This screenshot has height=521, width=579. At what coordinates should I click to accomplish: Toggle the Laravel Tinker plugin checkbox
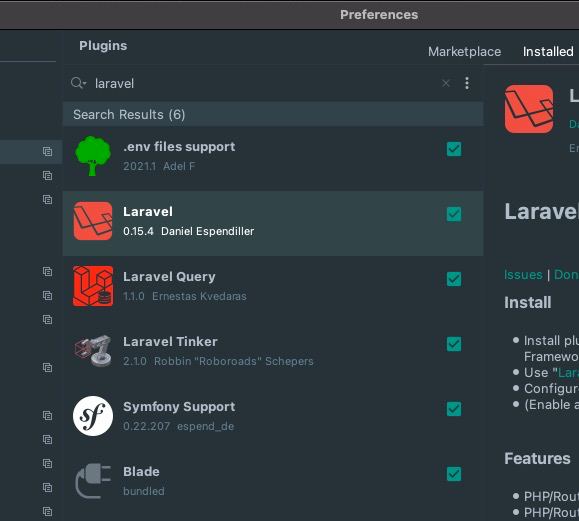click(x=454, y=344)
